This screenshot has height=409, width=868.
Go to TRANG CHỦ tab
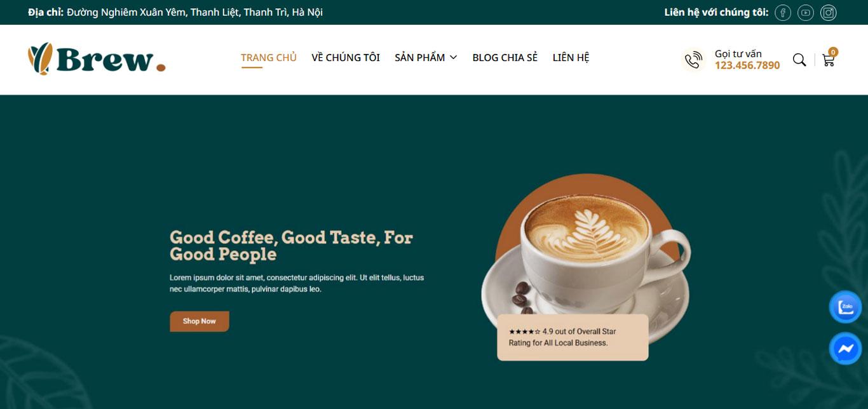tap(269, 58)
